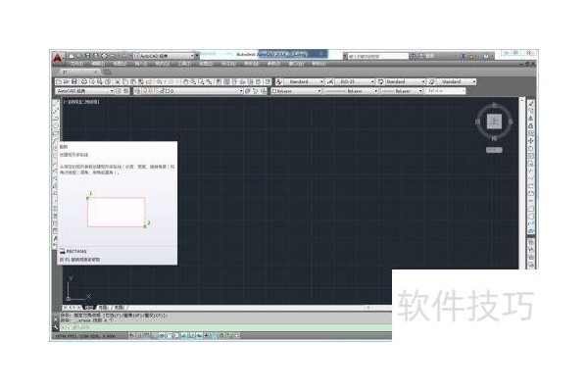Viewport: 588px width, 392px height.
Task: Toggle Grid Display in status bar
Action: [147, 336]
